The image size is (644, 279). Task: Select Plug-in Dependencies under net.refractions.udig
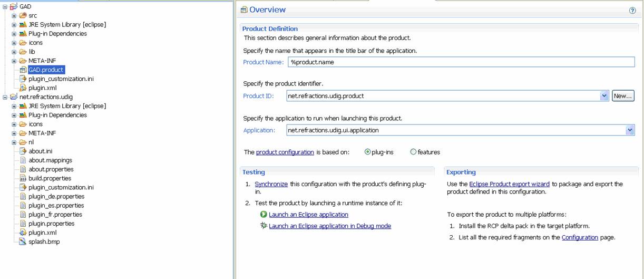point(57,115)
